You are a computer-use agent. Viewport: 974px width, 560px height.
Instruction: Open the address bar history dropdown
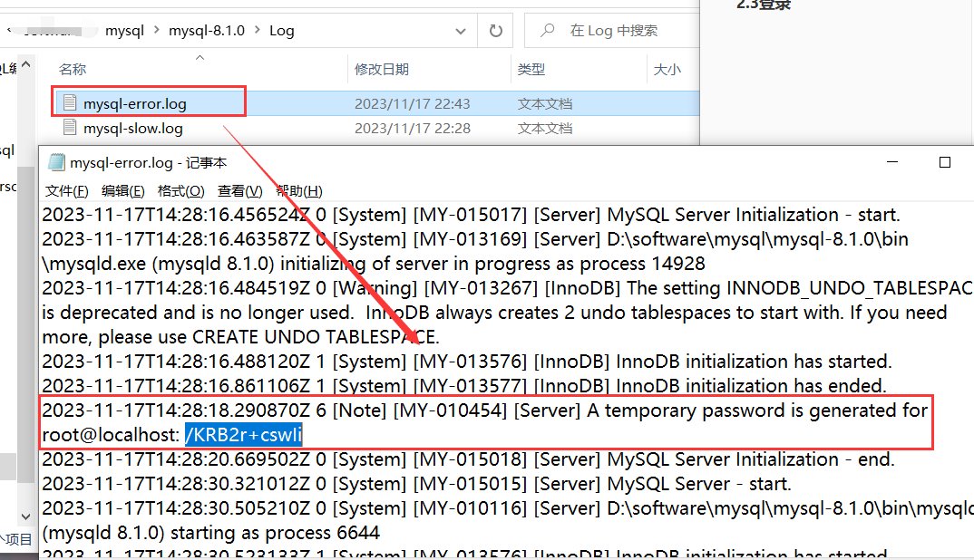[x=461, y=31]
